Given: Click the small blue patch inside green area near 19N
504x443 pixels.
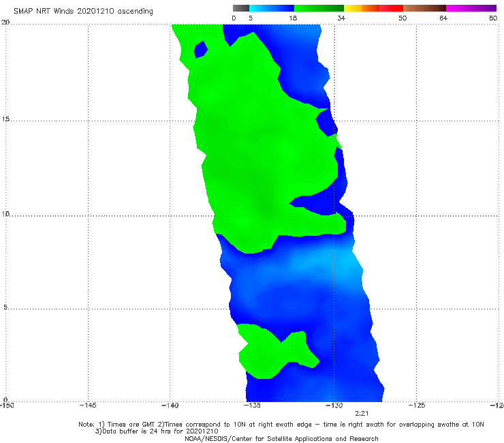Looking at the screenshot, I should pyautogui.click(x=200, y=50).
